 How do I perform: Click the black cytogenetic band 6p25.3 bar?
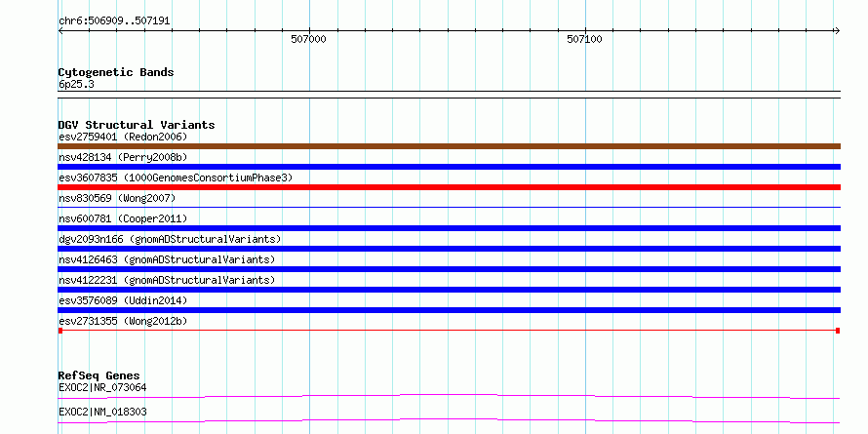tap(449, 95)
